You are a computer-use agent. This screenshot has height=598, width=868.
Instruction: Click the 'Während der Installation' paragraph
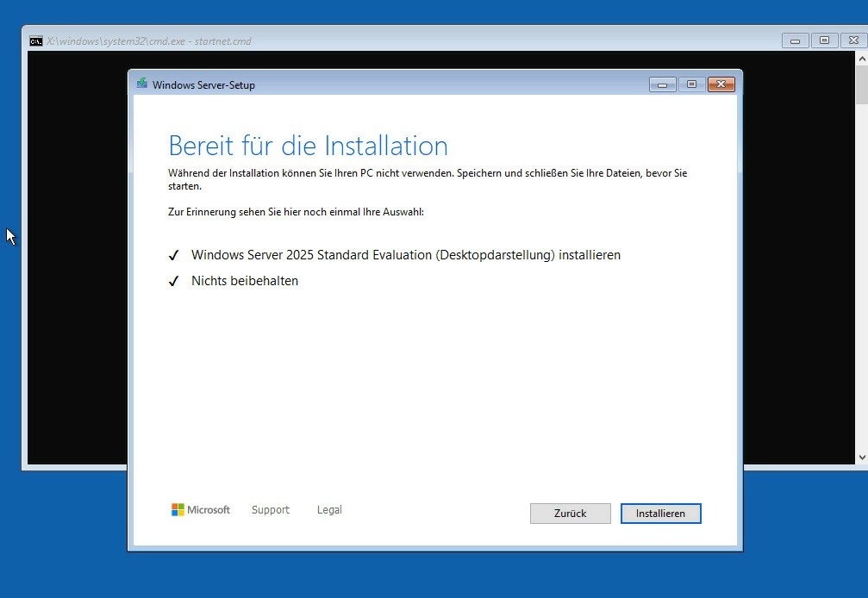[428, 180]
